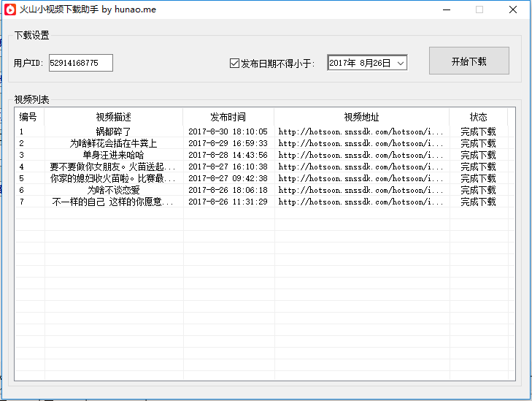Select the month 8月 in the date field
The height and width of the screenshot is (401, 532).
click(366, 63)
